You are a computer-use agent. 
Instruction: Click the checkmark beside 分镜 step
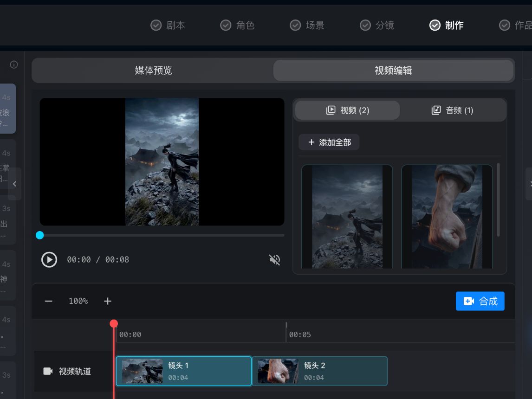(365, 25)
